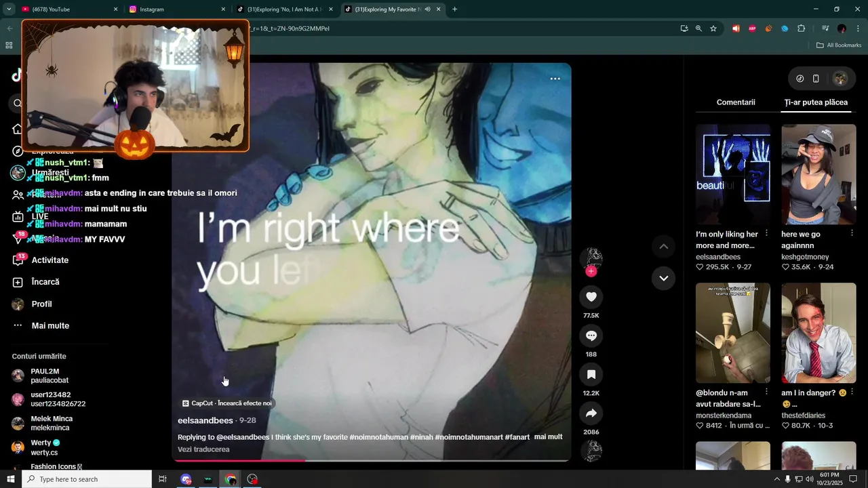Click Windows search box
Image resolution: width=868 pixels, height=488 pixels.
pyautogui.click(x=87, y=479)
